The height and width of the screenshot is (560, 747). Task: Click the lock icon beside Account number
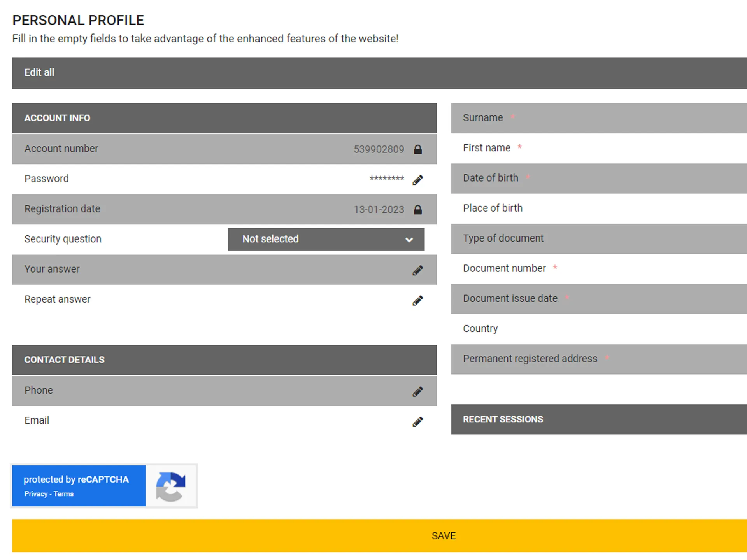coord(417,149)
